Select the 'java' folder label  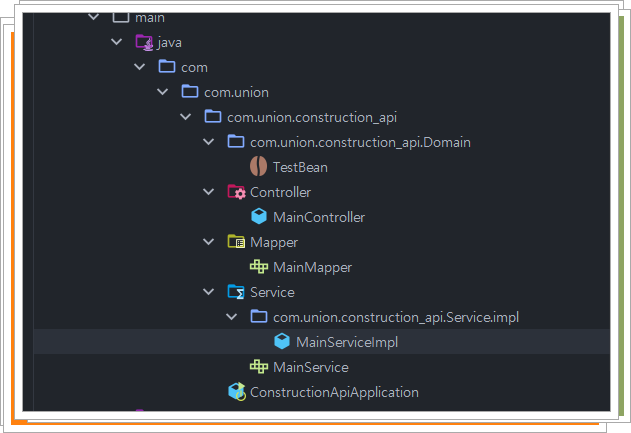tap(170, 43)
